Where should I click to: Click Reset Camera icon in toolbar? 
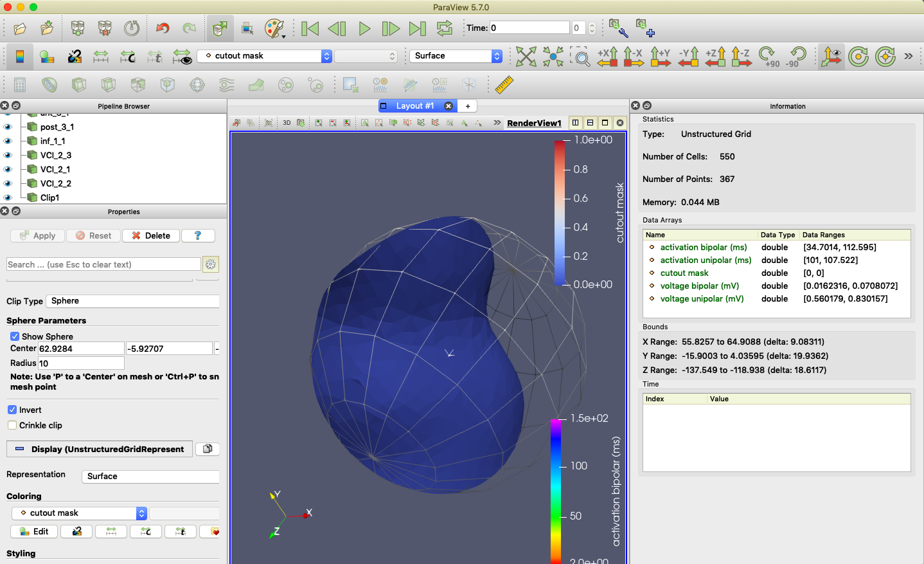(526, 57)
